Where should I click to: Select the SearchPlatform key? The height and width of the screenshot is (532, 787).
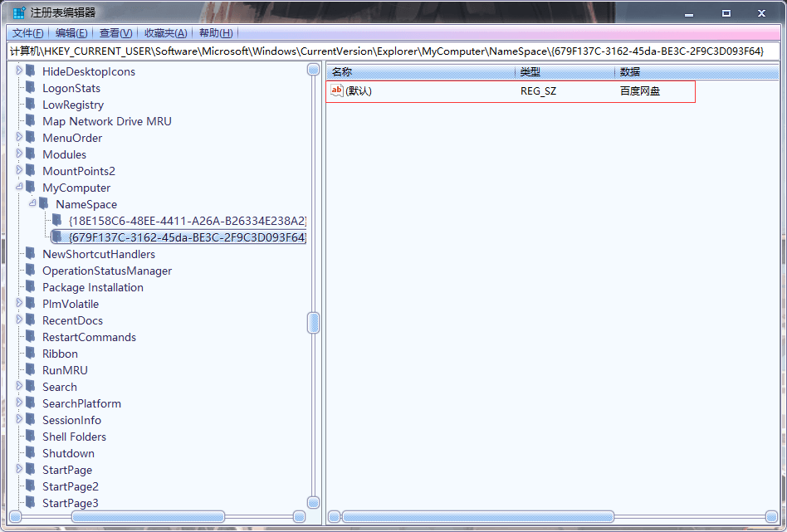(81, 403)
